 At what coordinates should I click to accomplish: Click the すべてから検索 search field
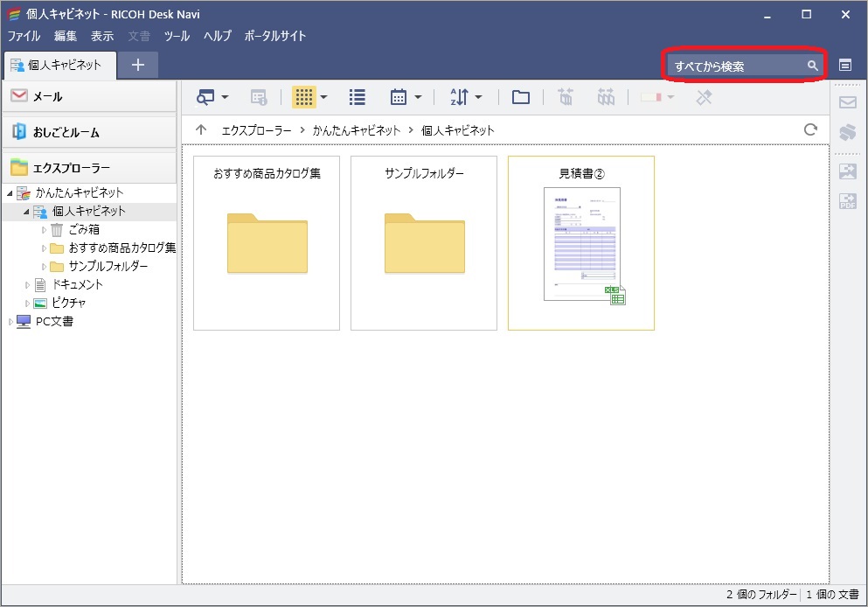click(743, 65)
